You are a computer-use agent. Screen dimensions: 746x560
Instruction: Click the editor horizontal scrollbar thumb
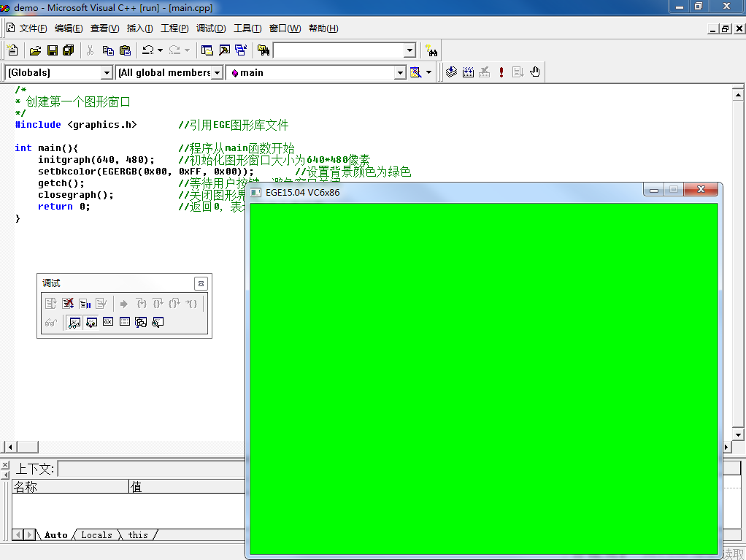coord(28,447)
